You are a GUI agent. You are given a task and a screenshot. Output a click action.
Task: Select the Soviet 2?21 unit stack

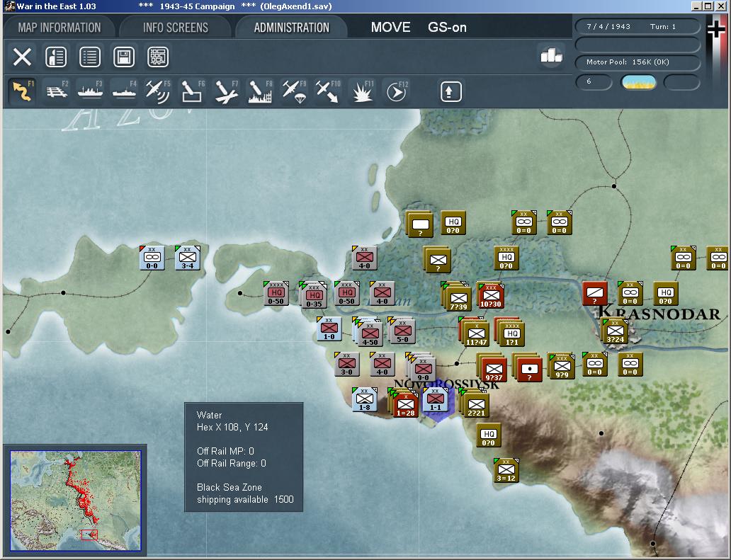(475, 404)
